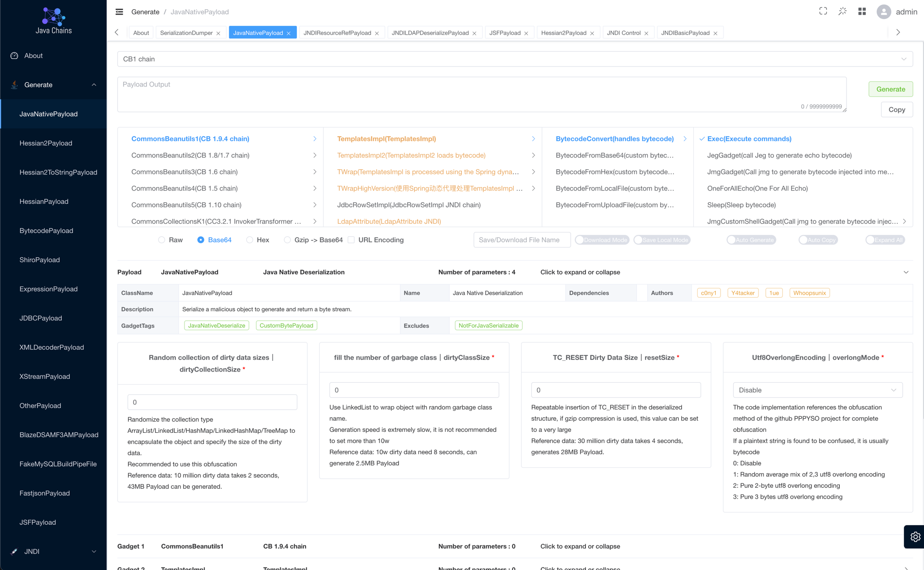Click the Save/Download File Name field
The height and width of the screenshot is (570, 924).
pyautogui.click(x=522, y=240)
